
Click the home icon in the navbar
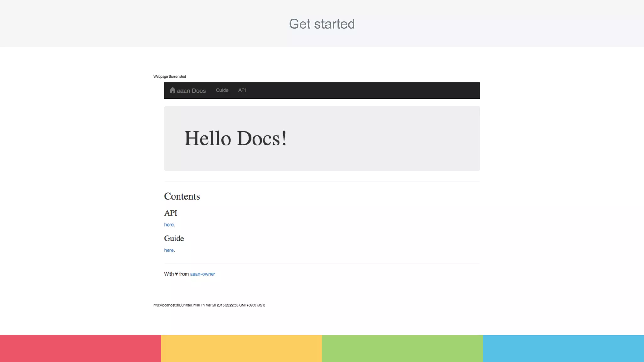(x=172, y=90)
